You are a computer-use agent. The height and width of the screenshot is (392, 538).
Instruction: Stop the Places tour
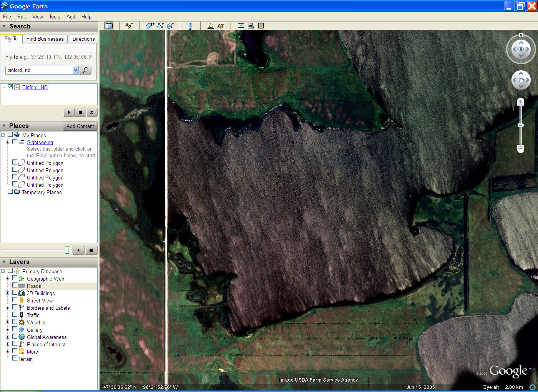91,250
